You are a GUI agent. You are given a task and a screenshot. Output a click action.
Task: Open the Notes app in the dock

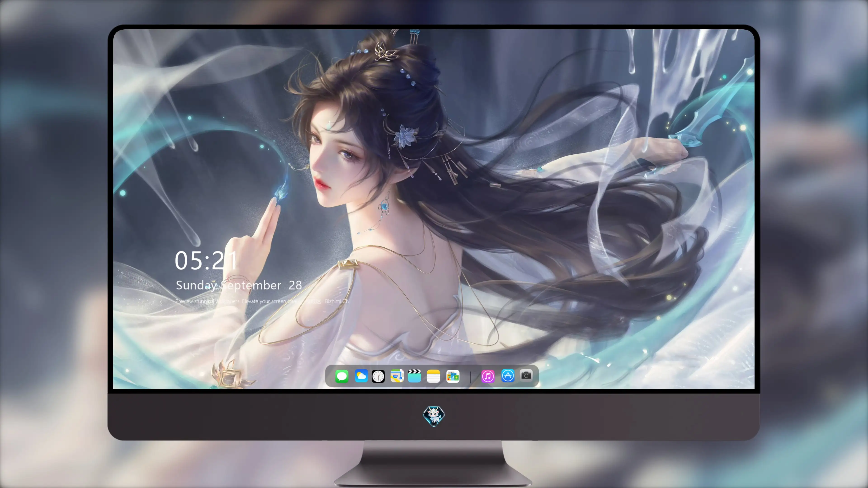433,376
